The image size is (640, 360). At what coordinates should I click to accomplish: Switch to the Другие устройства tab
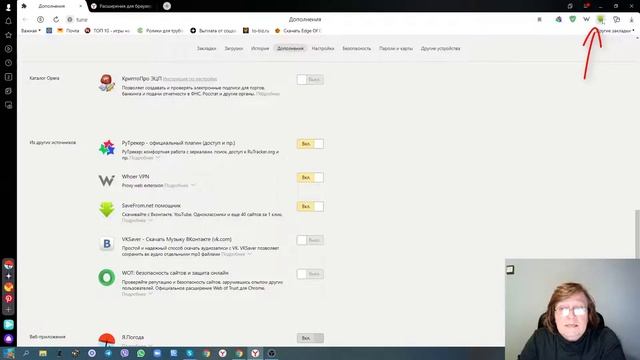tap(440, 49)
